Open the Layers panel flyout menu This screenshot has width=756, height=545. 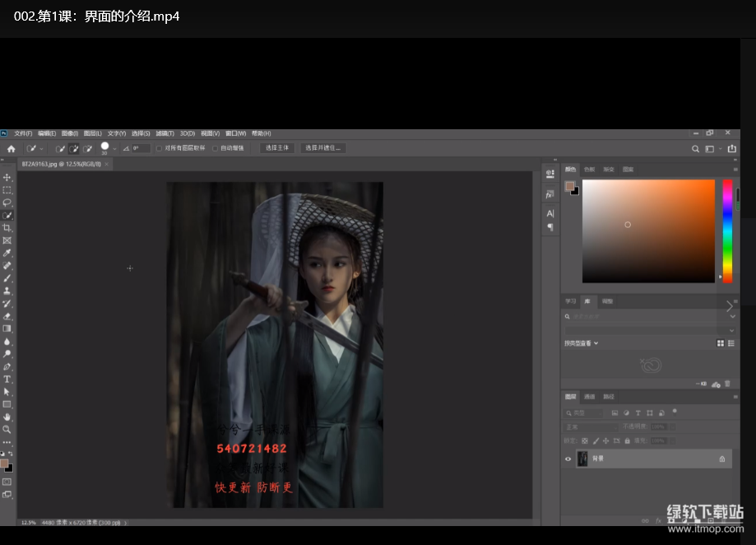point(735,397)
